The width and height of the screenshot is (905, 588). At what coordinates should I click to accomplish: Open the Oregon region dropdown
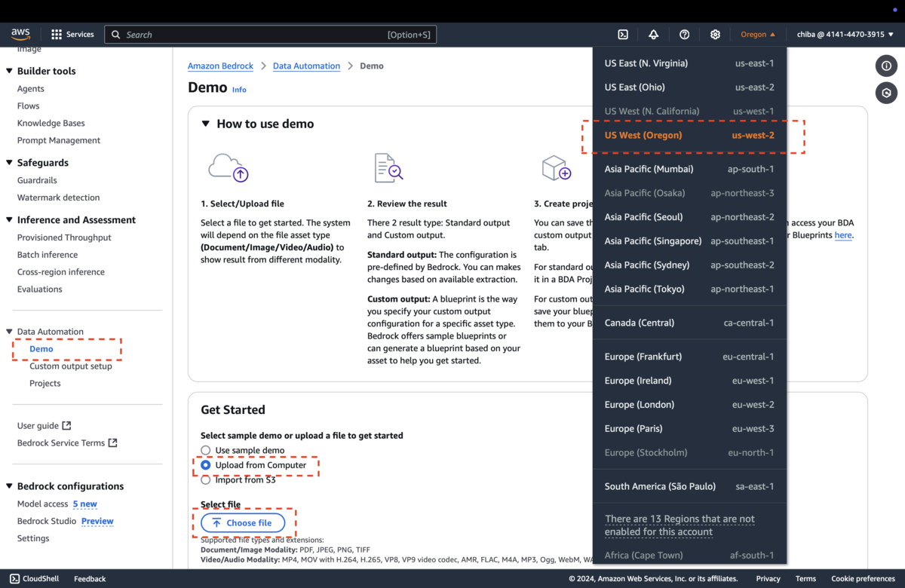click(x=758, y=34)
